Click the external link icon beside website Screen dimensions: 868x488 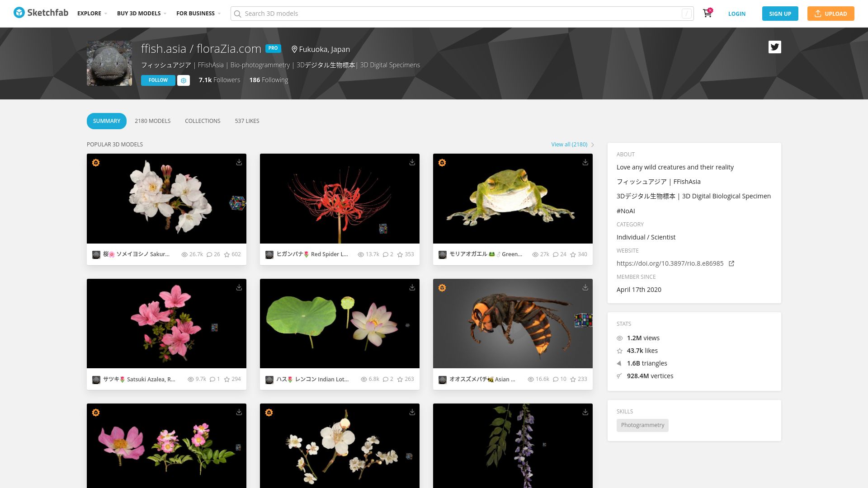pyautogui.click(x=731, y=263)
